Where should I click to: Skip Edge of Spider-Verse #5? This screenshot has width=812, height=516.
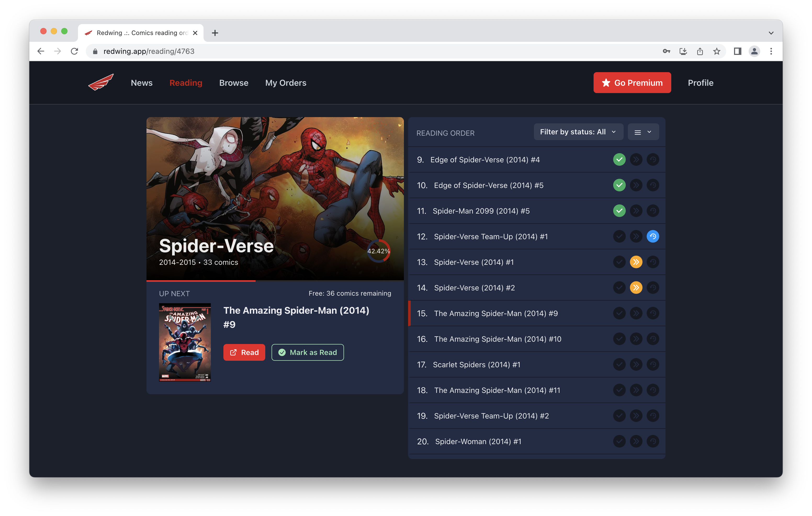click(x=636, y=185)
